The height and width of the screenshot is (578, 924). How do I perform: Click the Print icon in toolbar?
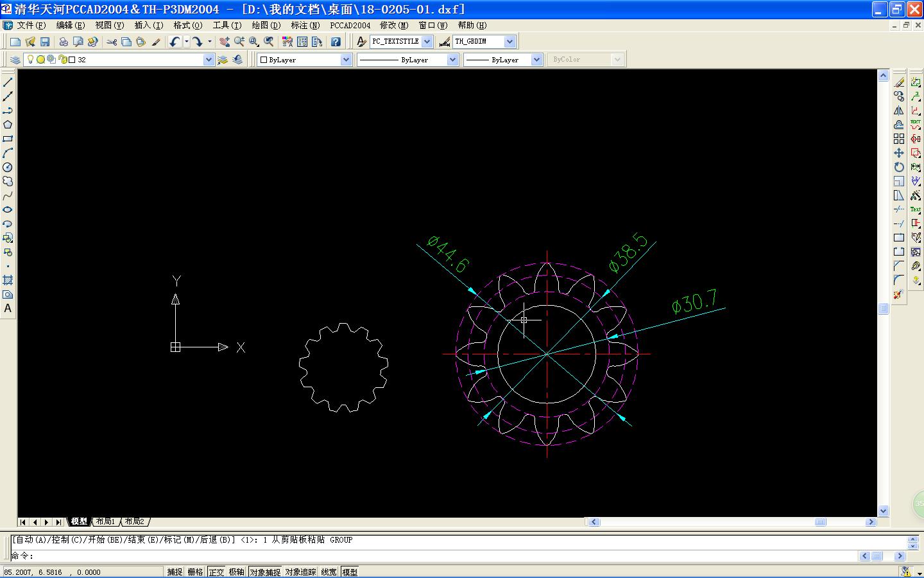click(x=64, y=42)
